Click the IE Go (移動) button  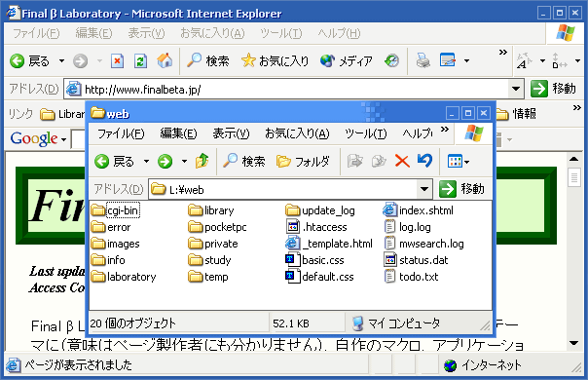pos(554,89)
